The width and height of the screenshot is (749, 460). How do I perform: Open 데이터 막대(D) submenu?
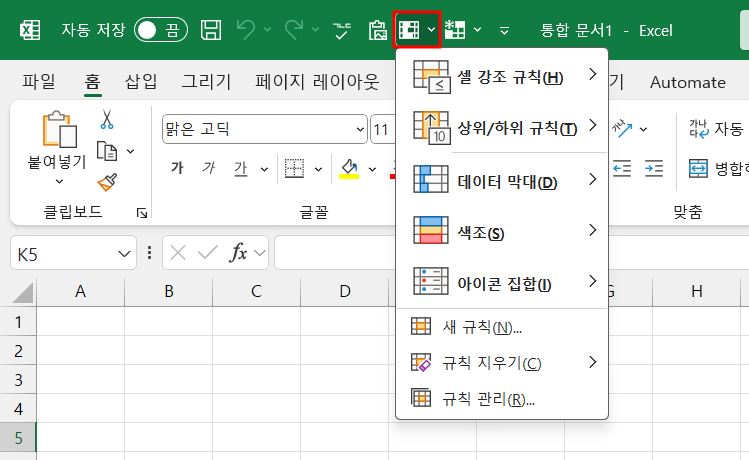pos(503,180)
